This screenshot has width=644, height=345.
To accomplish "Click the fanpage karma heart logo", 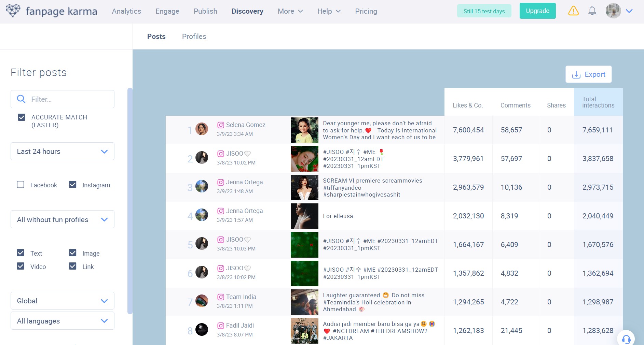I will tap(13, 11).
